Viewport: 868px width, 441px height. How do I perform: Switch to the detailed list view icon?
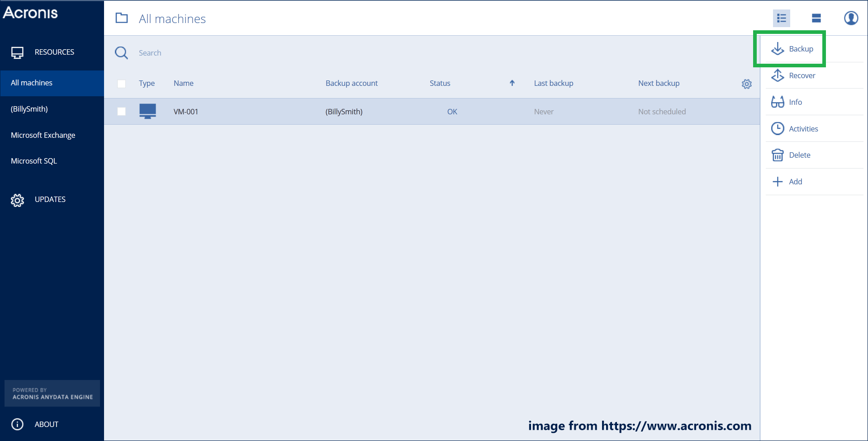click(782, 18)
